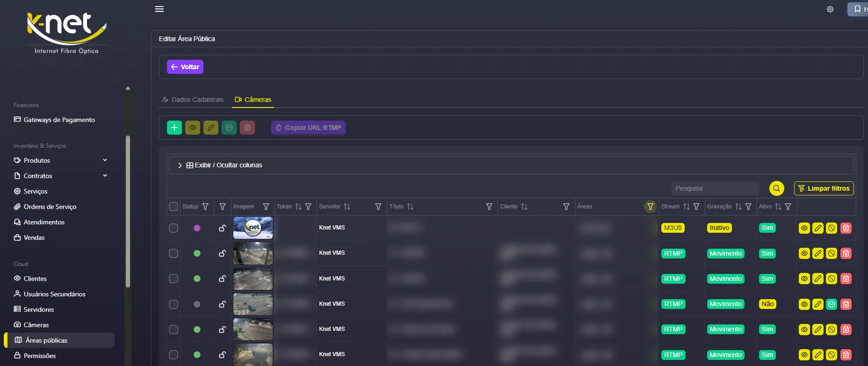Expand the Produtos sidebar menu
Image resolution: width=868 pixels, height=366 pixels.
point(61,160)
